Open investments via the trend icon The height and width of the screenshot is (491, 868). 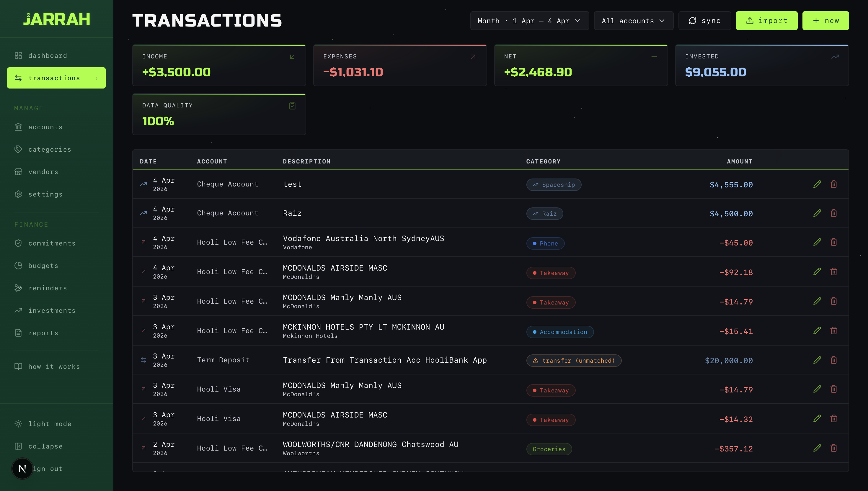click(19, 310)
